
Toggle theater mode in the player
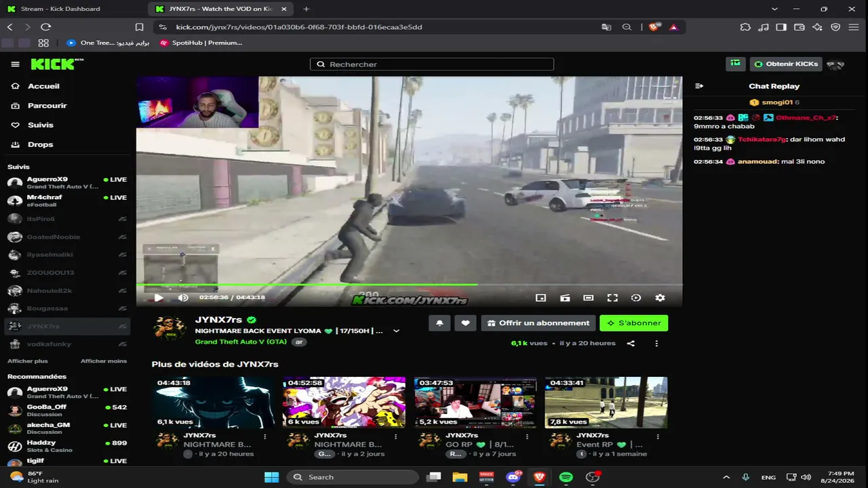click(x=589, y=298)
